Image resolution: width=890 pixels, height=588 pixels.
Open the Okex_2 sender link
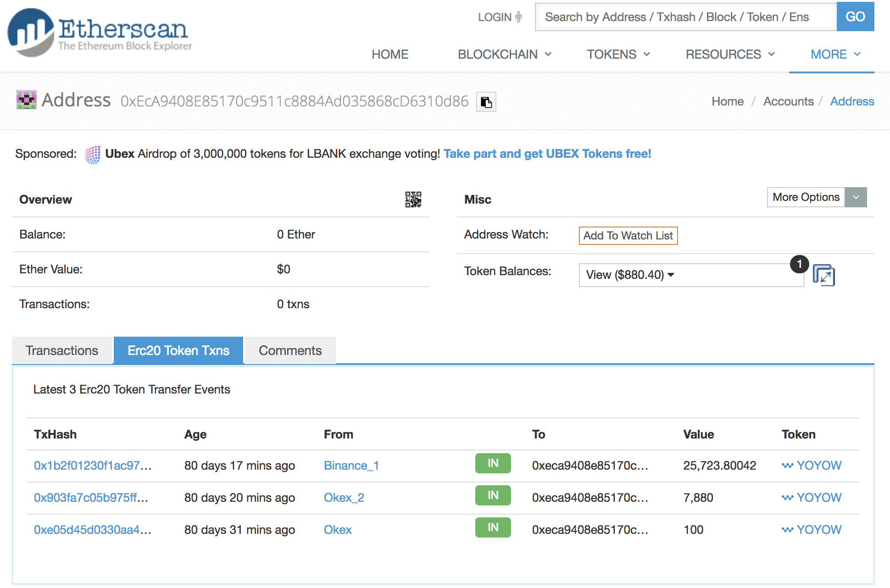[344, 498]
